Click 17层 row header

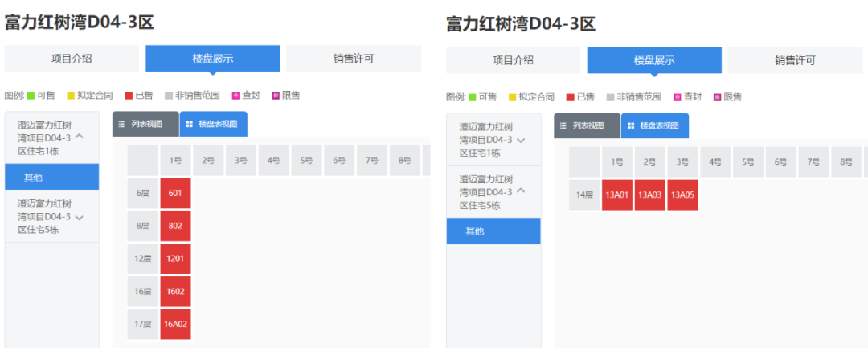point(143,324)
